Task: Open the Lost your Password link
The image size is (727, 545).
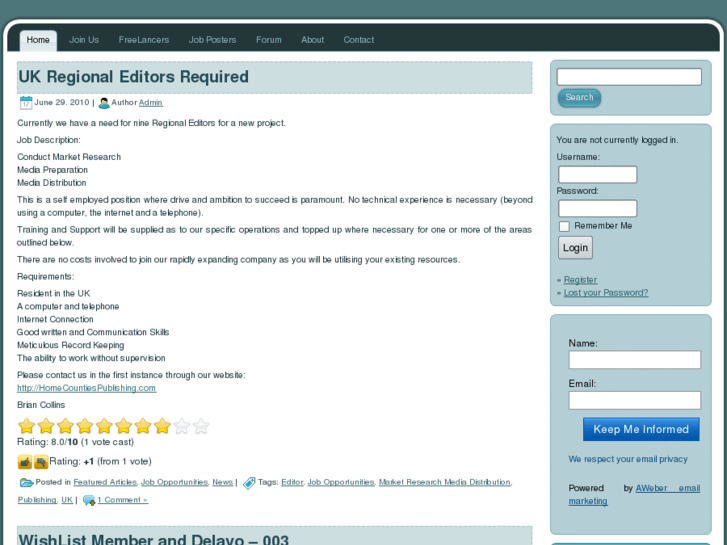Action: 606,293
